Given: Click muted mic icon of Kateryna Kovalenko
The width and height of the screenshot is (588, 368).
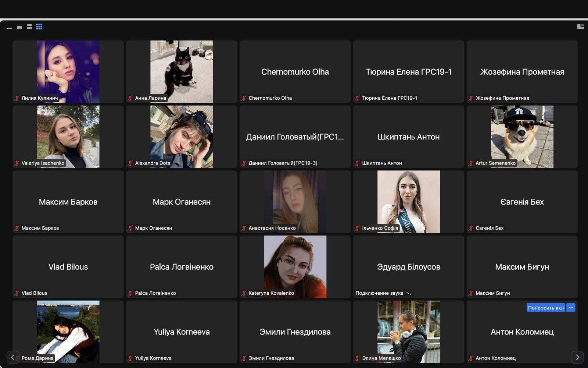Looking at the screenshot, I should coord(244,293).
